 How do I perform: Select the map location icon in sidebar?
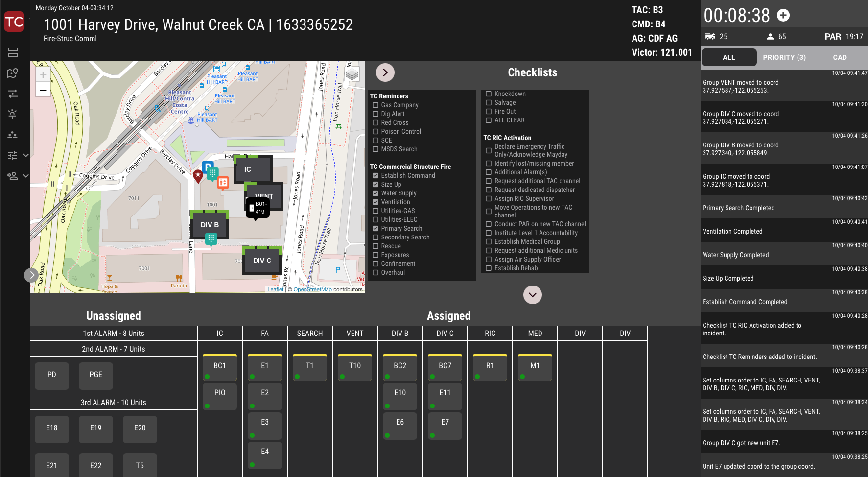point(12,72)
